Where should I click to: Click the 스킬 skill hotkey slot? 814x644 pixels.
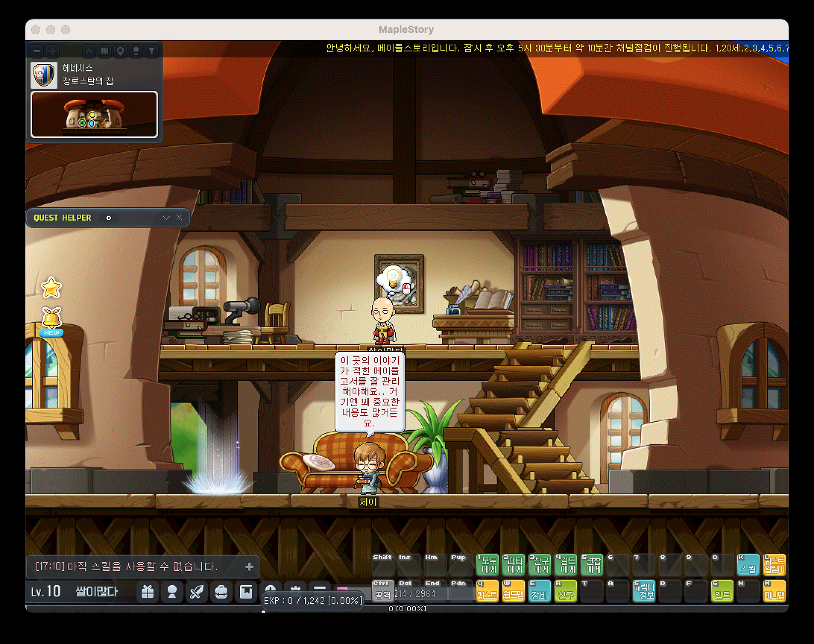(748, 565)
